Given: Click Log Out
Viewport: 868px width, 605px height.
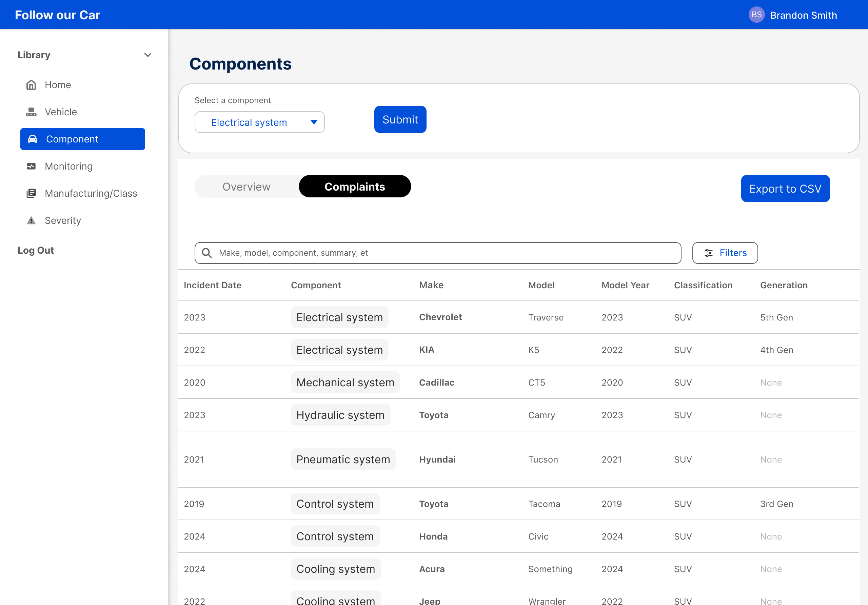Looking at the screenshot, I should click(x=36, y=250).
